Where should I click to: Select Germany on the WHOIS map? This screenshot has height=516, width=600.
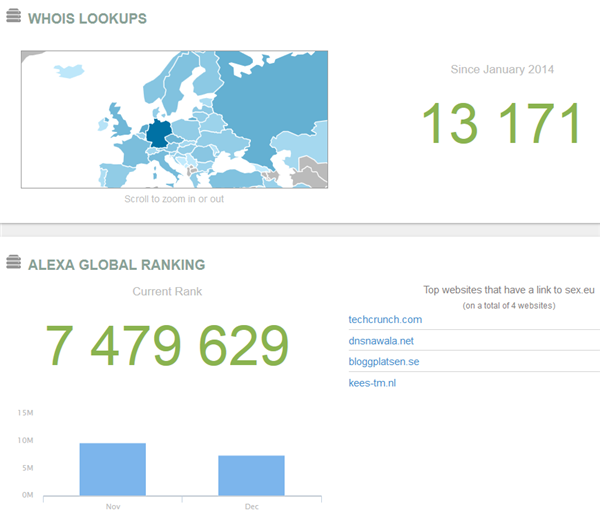159,133
